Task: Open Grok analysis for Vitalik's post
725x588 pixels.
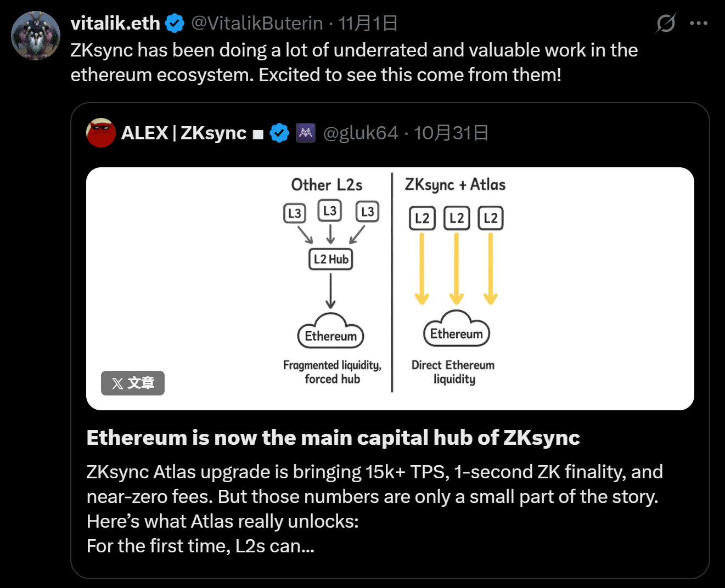Action: tap(665, 22)
